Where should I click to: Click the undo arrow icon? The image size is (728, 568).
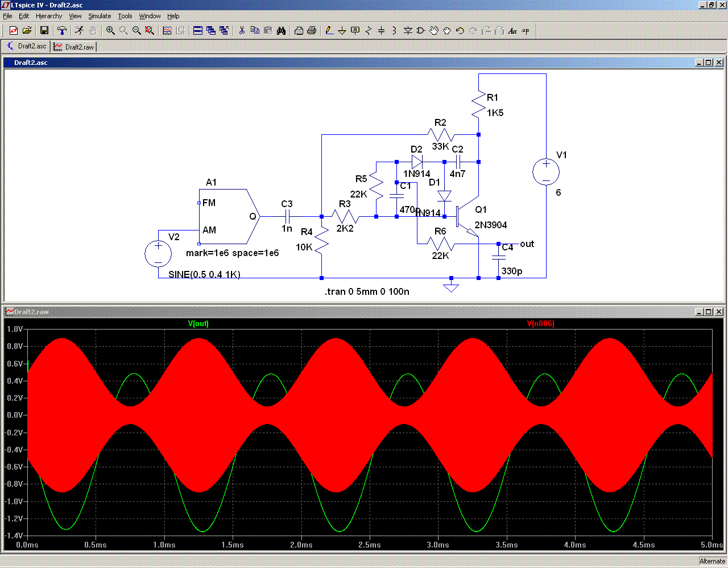[x=460, y=31]
